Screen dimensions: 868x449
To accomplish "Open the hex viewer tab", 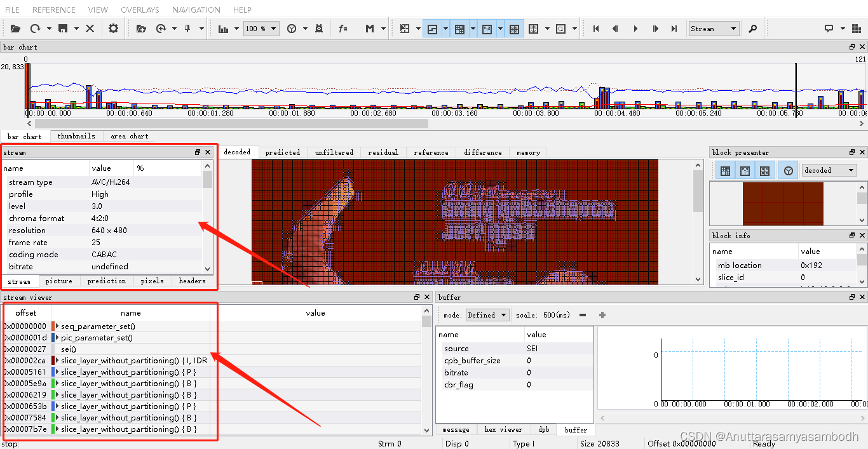I will point(503,430).
